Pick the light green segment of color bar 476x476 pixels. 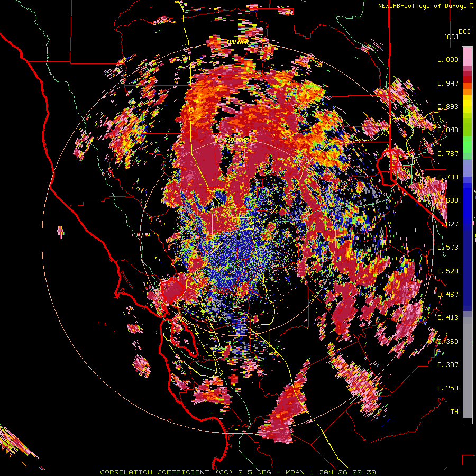pyautogui.click(x=467, y=144)
